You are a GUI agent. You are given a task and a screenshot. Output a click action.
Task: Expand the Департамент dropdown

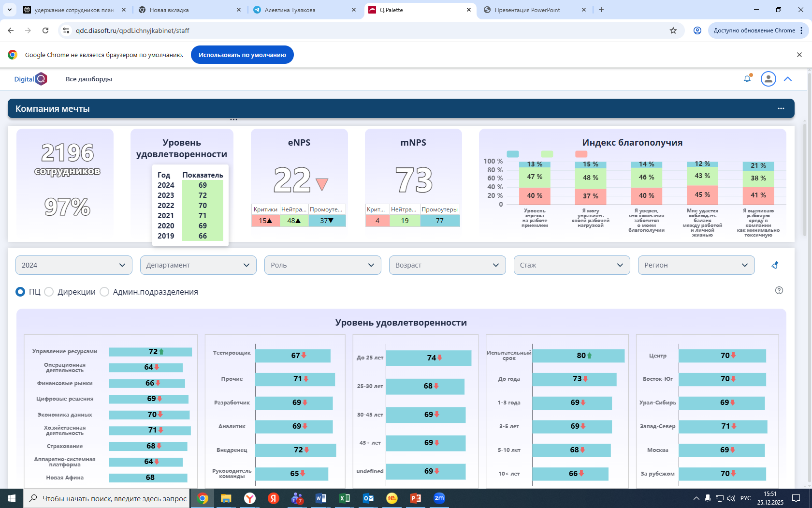coord(198,265)
